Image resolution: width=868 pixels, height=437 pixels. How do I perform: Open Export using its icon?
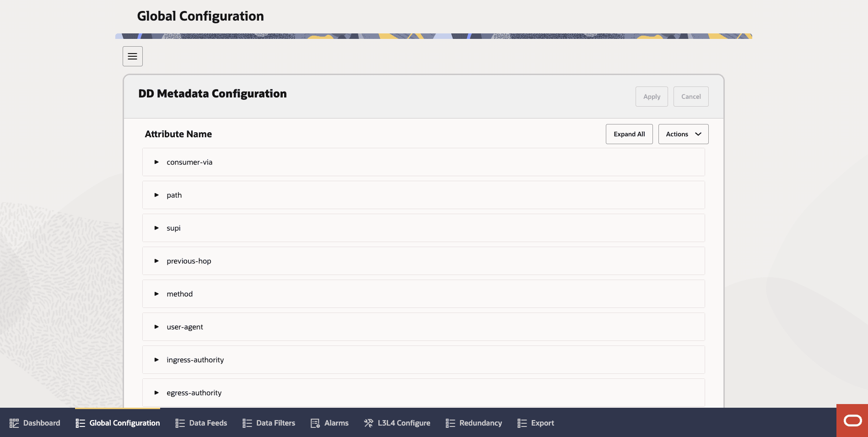click(x=521, y=423)
